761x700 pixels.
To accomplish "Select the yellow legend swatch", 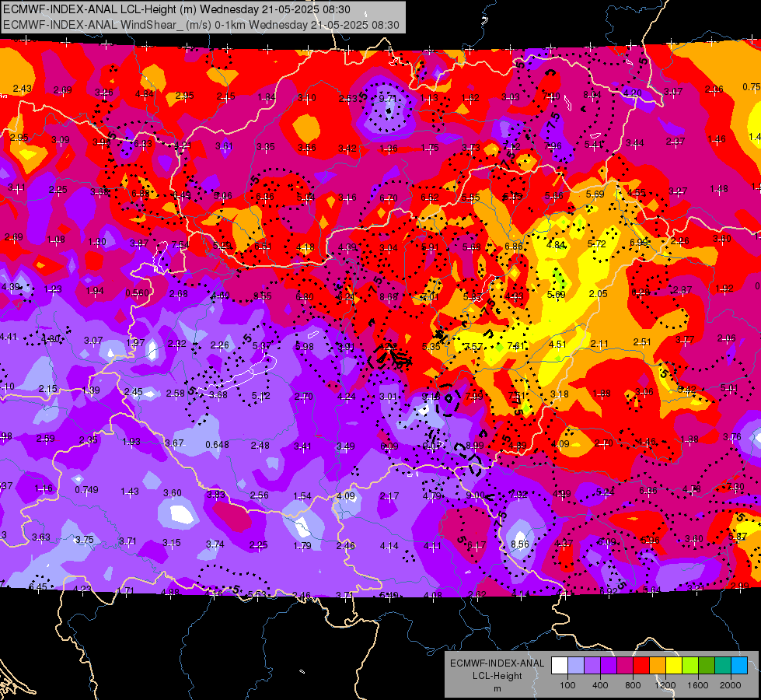I will tap(674, 666).
